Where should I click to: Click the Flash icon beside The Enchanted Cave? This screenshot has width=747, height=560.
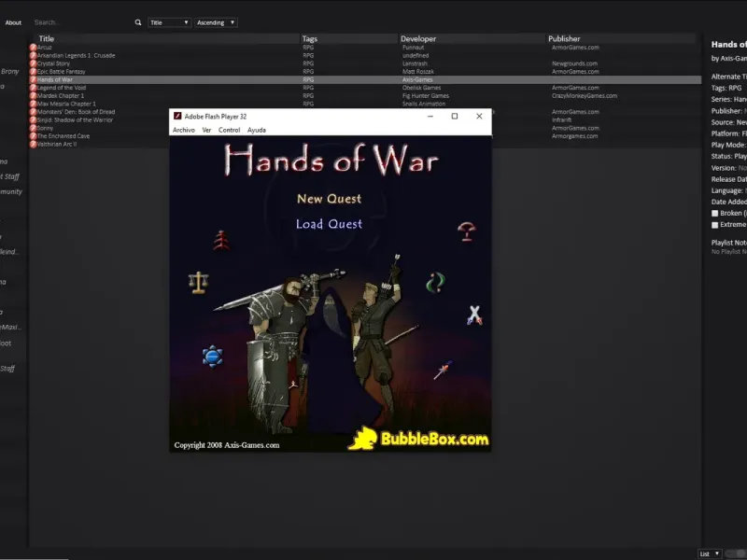pyautogui.click(x=33, y=136)
